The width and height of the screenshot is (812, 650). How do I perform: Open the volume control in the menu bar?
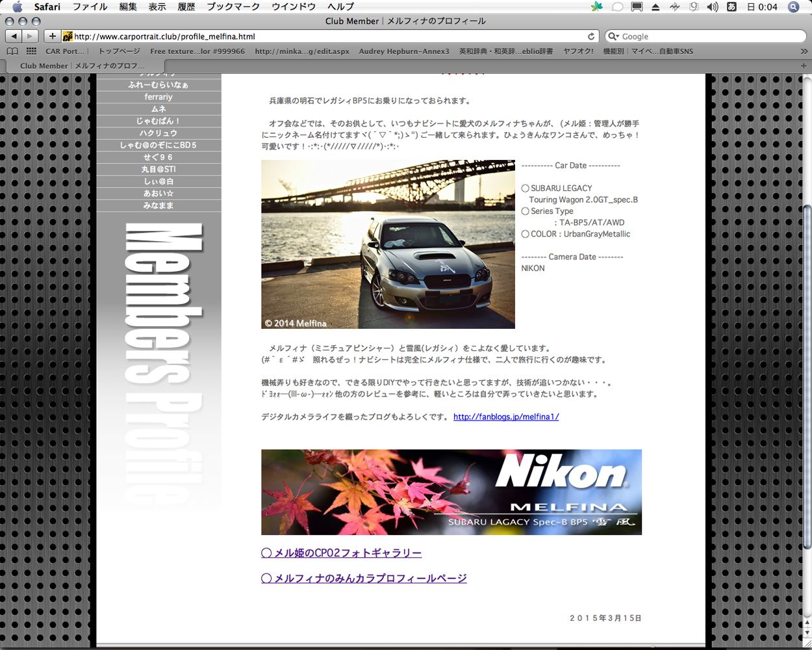click(713, 6)
